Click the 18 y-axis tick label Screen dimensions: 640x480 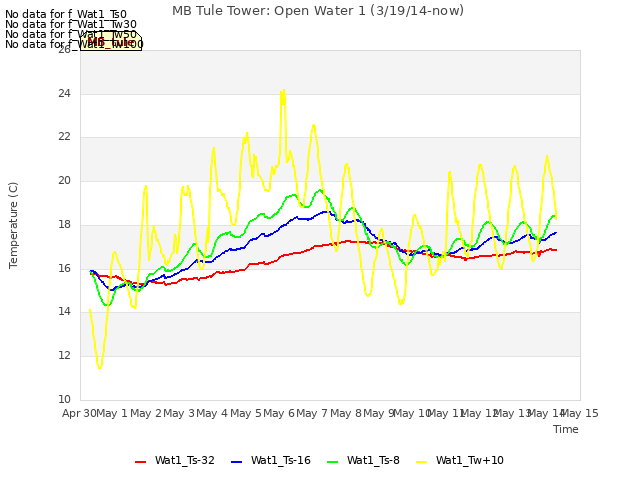tap(64, 224)
